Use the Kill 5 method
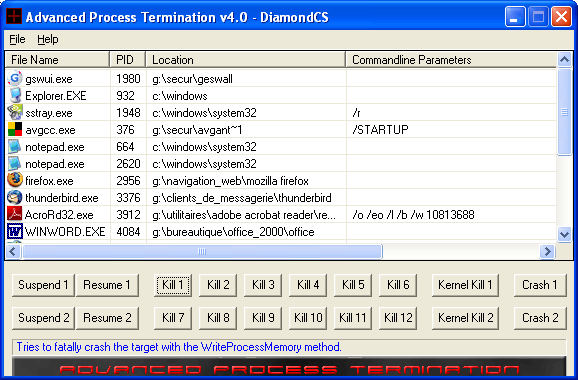Screen dimensions: 578x380 point(353,285)
